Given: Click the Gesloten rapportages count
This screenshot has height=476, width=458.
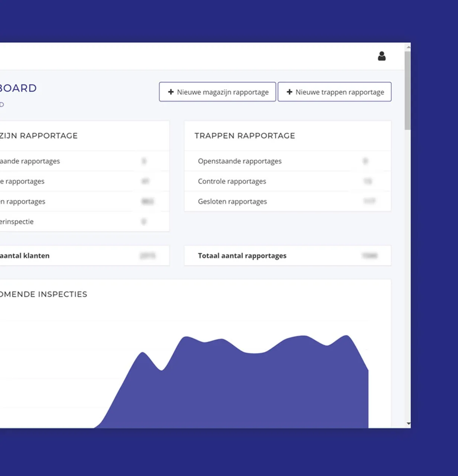Looking at the screenshot, I should click(x=369, y=201).
